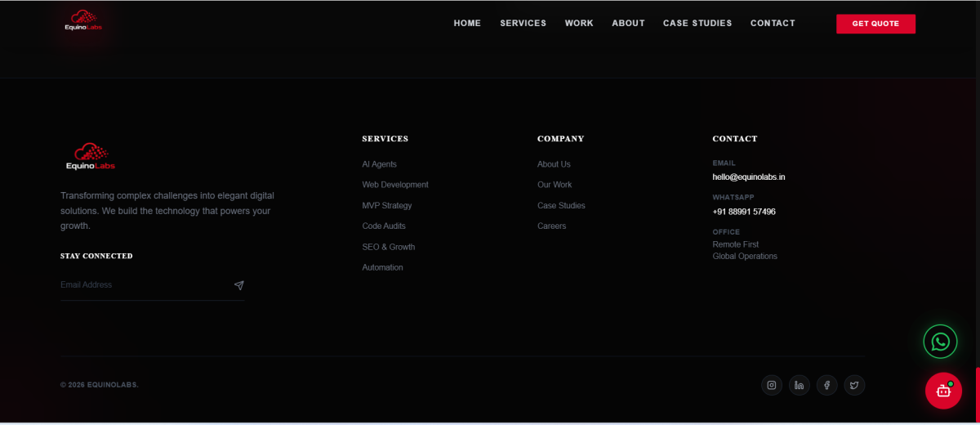
Task: Open the floating WhatsApp chat button
Action: pyautogui.click(x=940, y=342)
